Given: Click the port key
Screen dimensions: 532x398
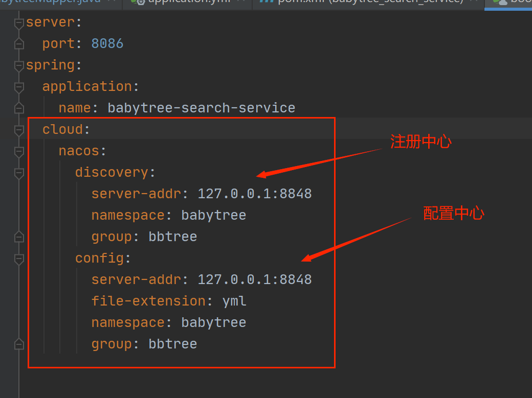Looking at the screenshot, I should (x=58, y=44).
